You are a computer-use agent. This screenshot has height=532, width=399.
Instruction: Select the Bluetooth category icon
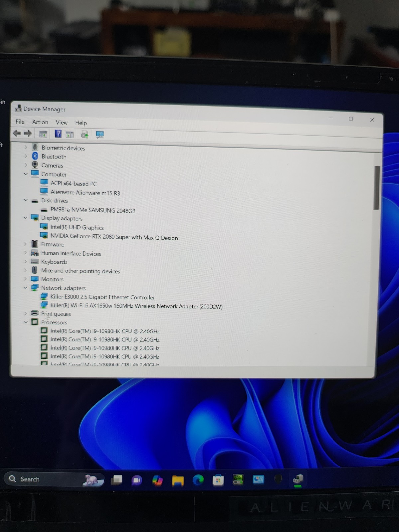click(35, 156)
